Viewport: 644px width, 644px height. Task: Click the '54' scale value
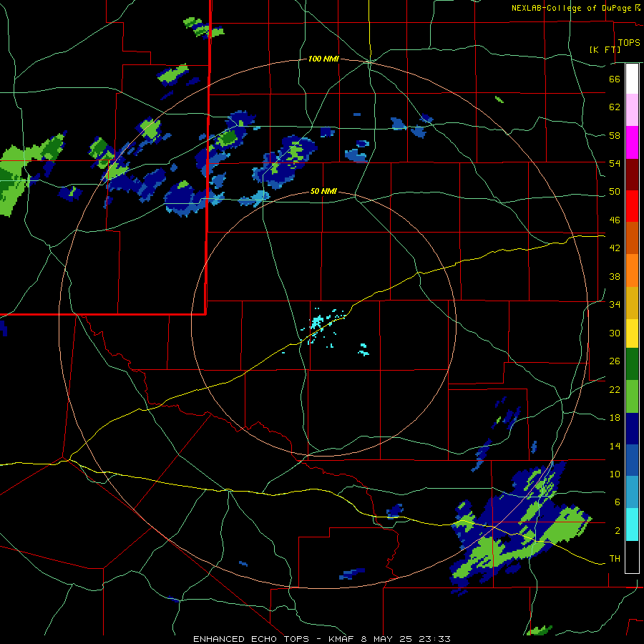(x=615, y=163)
